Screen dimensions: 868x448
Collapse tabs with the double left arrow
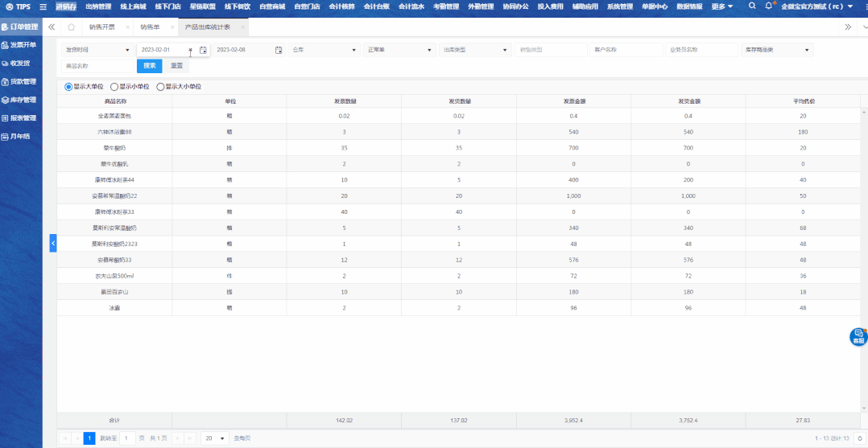pos(52,27)
